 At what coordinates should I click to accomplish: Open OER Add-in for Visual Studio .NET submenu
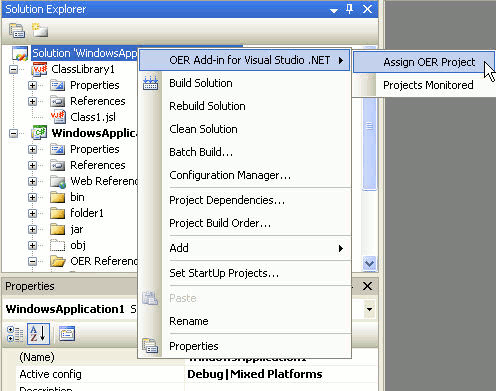244,60
